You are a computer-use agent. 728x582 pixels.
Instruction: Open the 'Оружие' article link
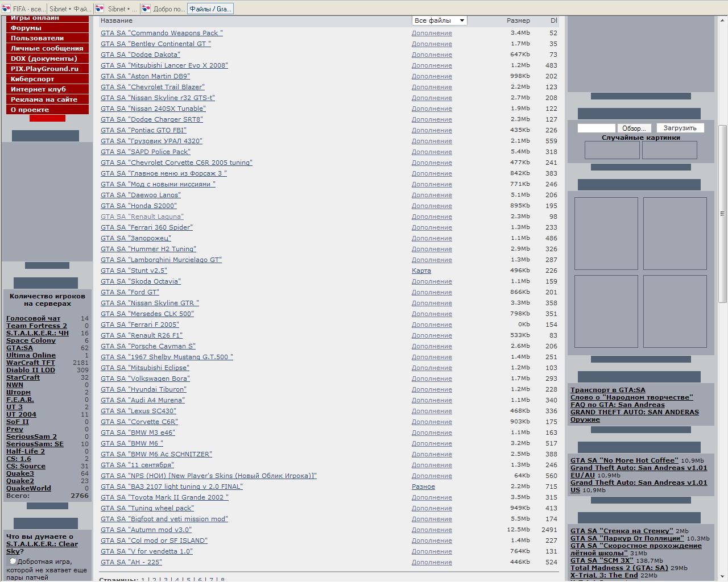[585, 419]
